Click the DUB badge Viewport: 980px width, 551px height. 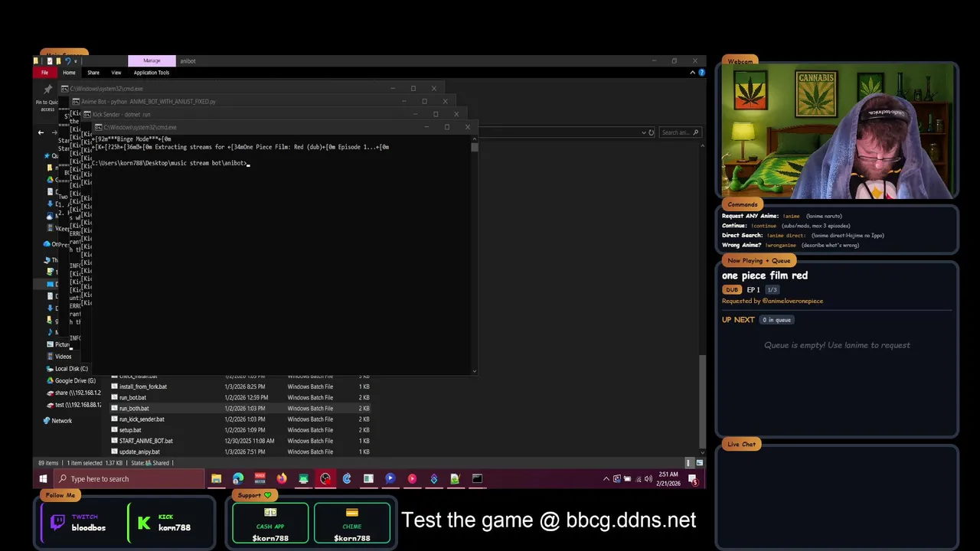click(732, 290)
